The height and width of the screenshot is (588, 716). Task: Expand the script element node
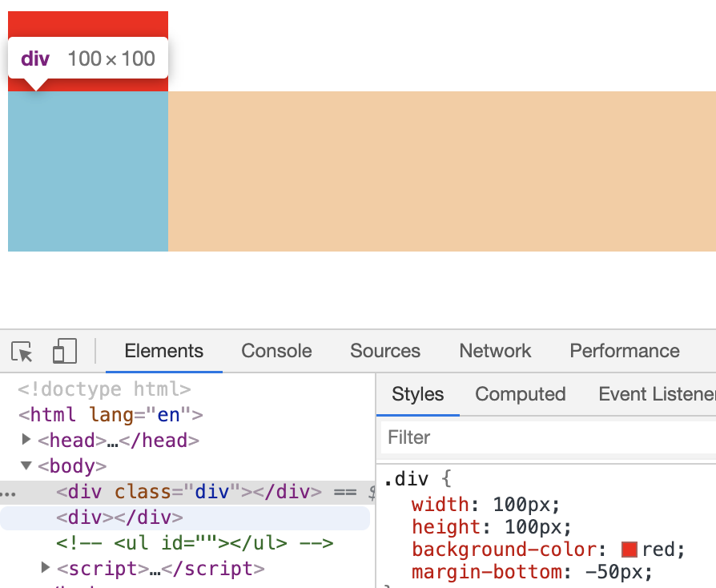click(45, 568)
